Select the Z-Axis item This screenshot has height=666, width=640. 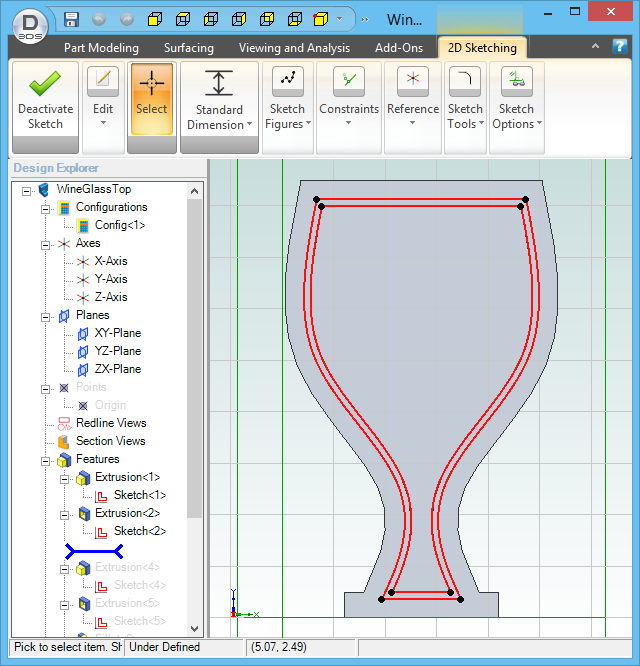tap(111, 297)
